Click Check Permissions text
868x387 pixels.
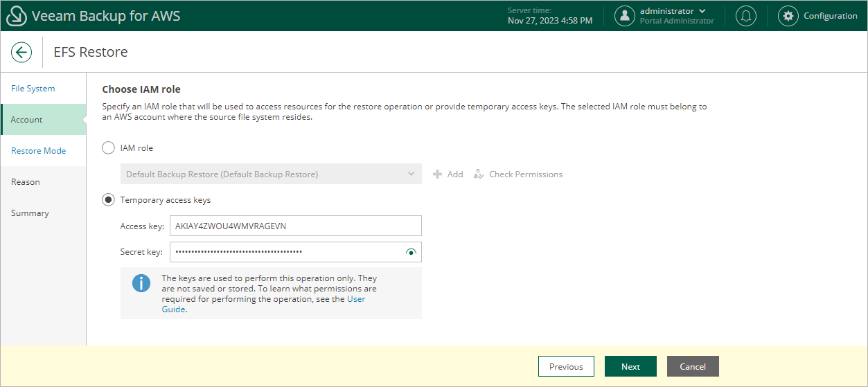tap(526, 174)
